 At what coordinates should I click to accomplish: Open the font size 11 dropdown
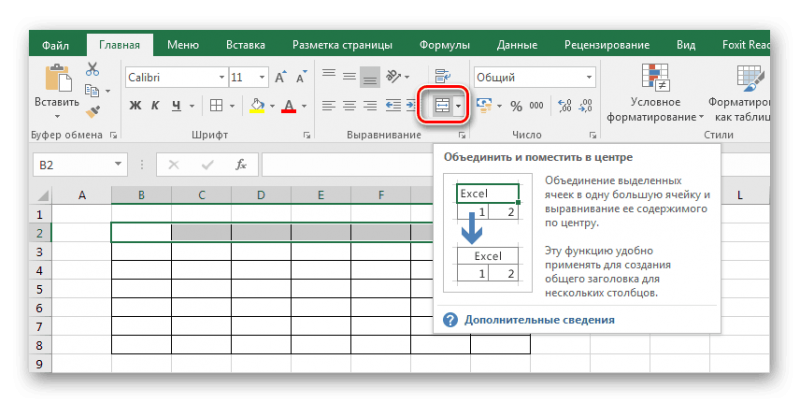pos(262,77)
